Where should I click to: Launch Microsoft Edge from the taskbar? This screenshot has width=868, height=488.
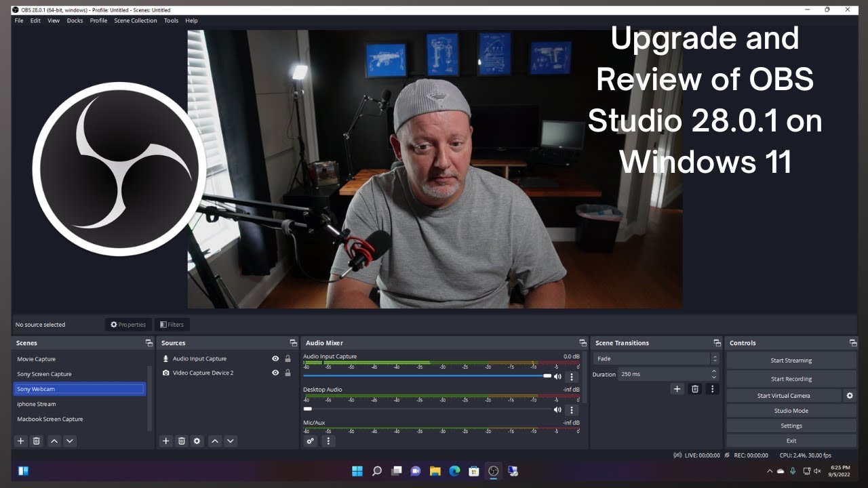pyautogui.click(x=454, y=471)
